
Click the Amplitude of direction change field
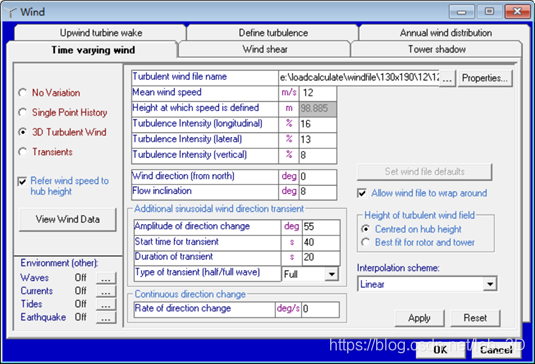(x=321, y=227)
